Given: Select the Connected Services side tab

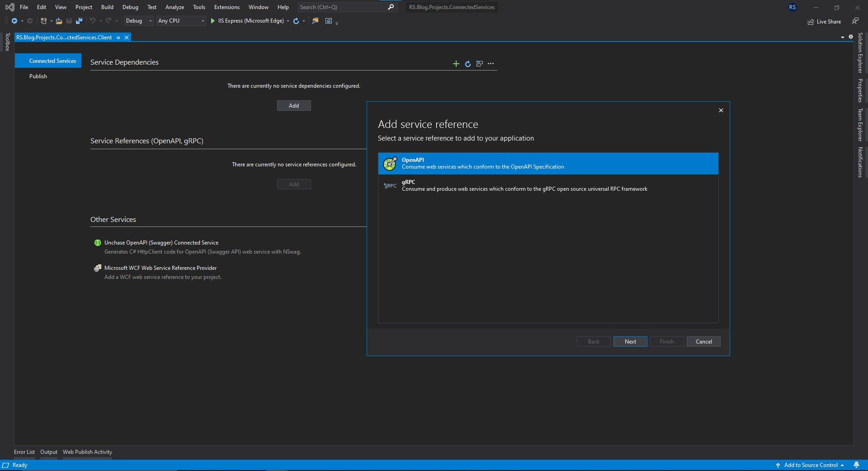Looking at the screenshot, I should pos(48,61).
